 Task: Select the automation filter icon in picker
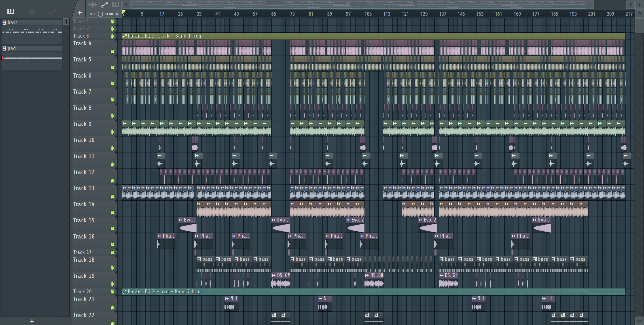(53, 11)
